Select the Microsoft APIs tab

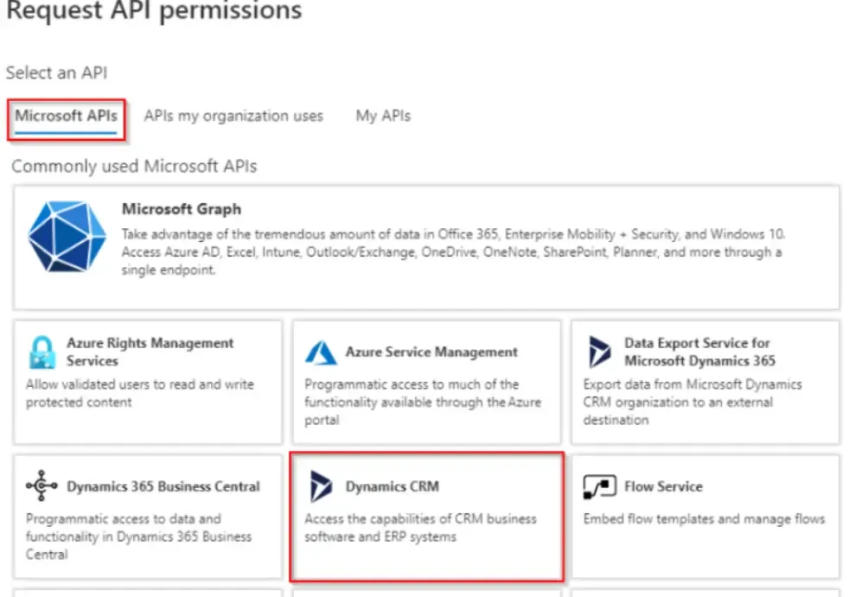[66, 116]
